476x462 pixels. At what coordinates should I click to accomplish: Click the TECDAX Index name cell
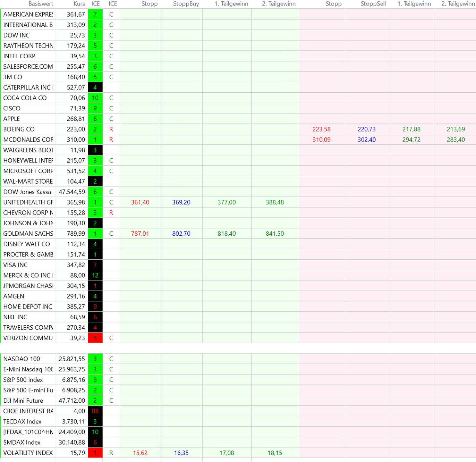22,422
